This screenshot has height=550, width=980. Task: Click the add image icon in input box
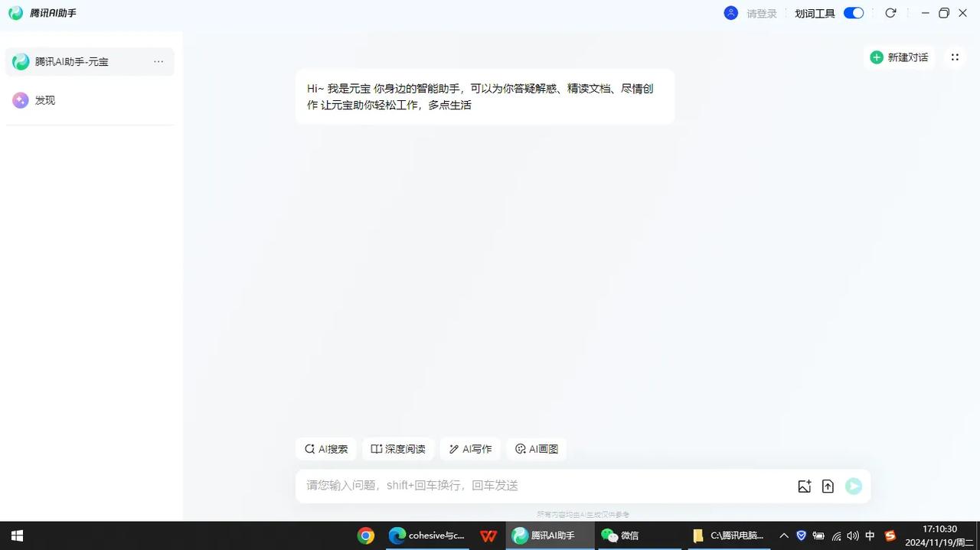[x=804, y=486]
